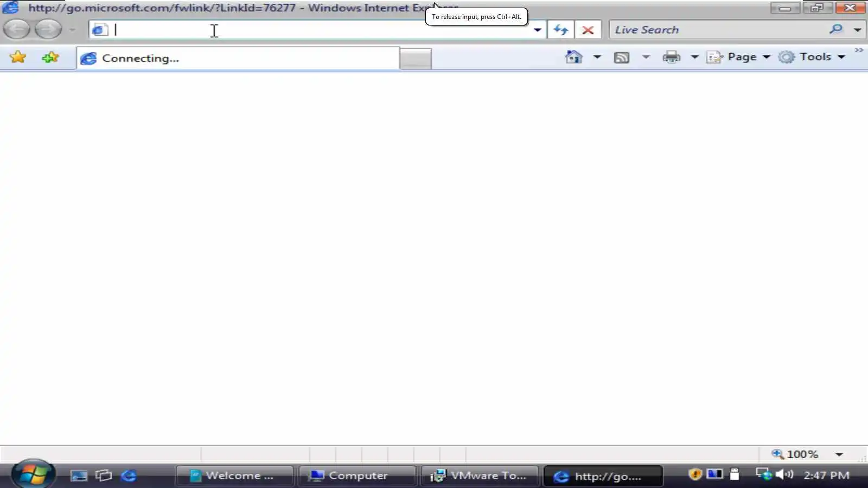Launch Internet Explorer from Quick Launch
This screenshot has width=868, height=488.
pyautogui.click(x=129, y=476)
